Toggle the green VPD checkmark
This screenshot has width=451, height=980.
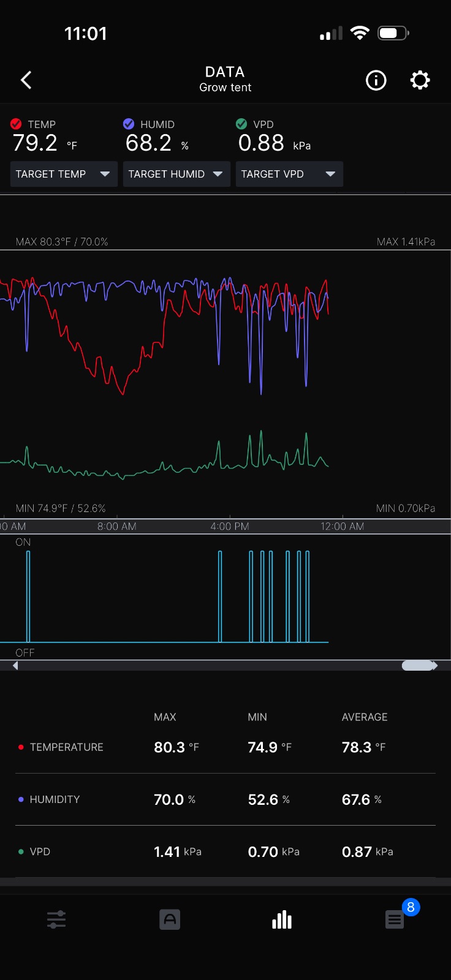click(241, 124)
